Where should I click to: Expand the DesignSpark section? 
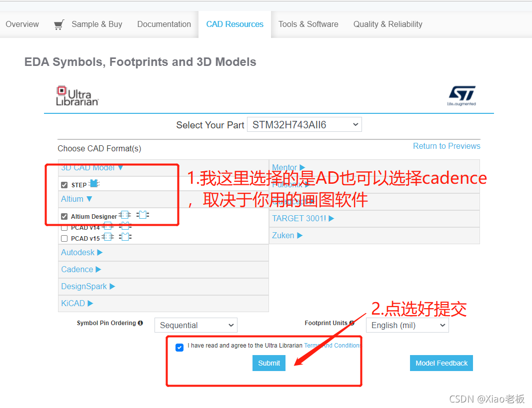(88, 286)
